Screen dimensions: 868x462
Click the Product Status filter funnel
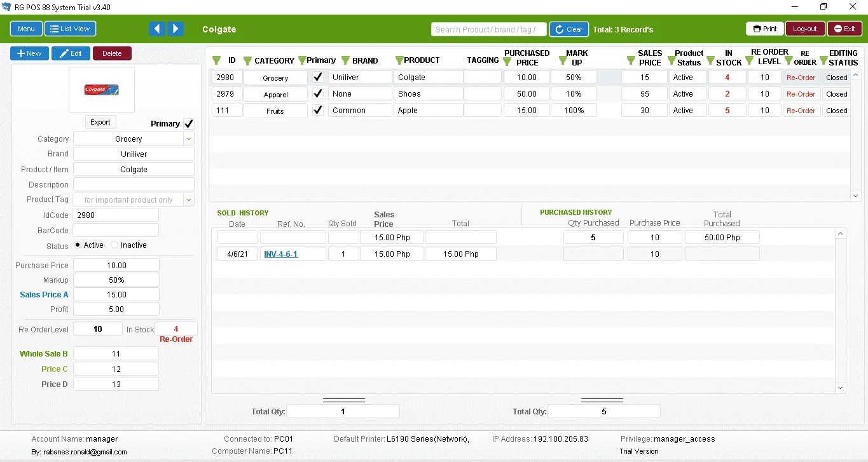(x=672, y=61)
